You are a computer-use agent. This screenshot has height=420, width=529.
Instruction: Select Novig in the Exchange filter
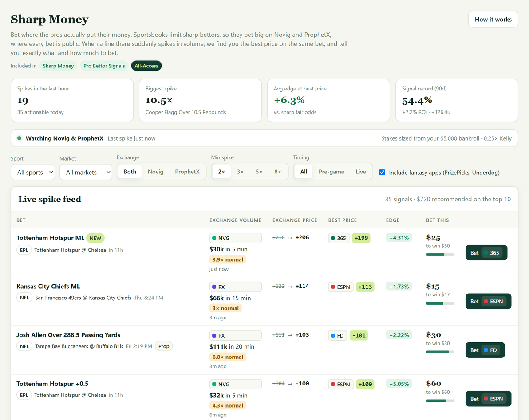[x=155, y=172]
